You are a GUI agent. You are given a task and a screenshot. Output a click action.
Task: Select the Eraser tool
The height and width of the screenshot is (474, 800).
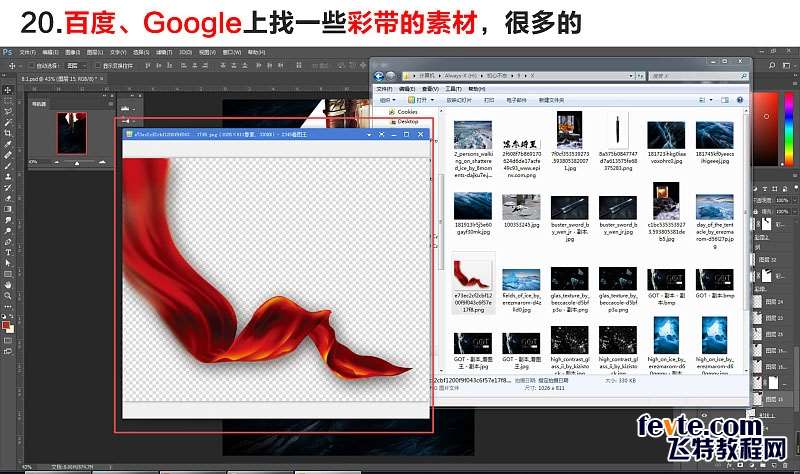coord(8,198)
